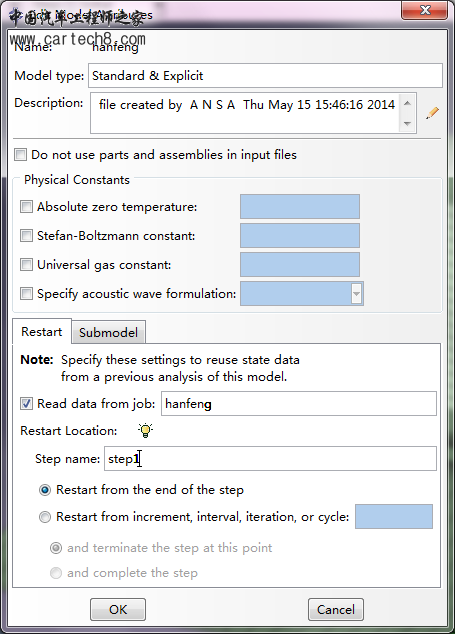
Task: Click description box scroll up arrow
Action: [407, 103]
